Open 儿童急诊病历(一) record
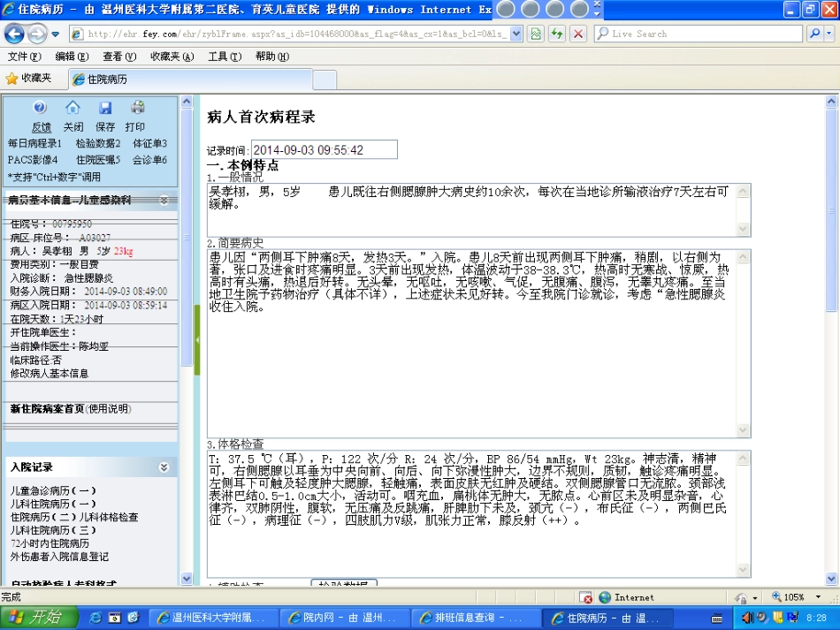 point(53,490)
